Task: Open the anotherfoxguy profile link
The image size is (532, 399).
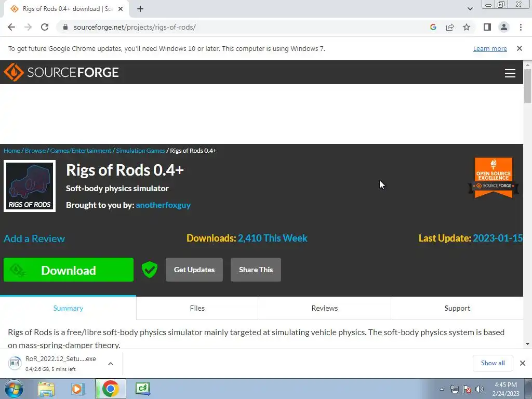Action: click(x=163, y=205)
